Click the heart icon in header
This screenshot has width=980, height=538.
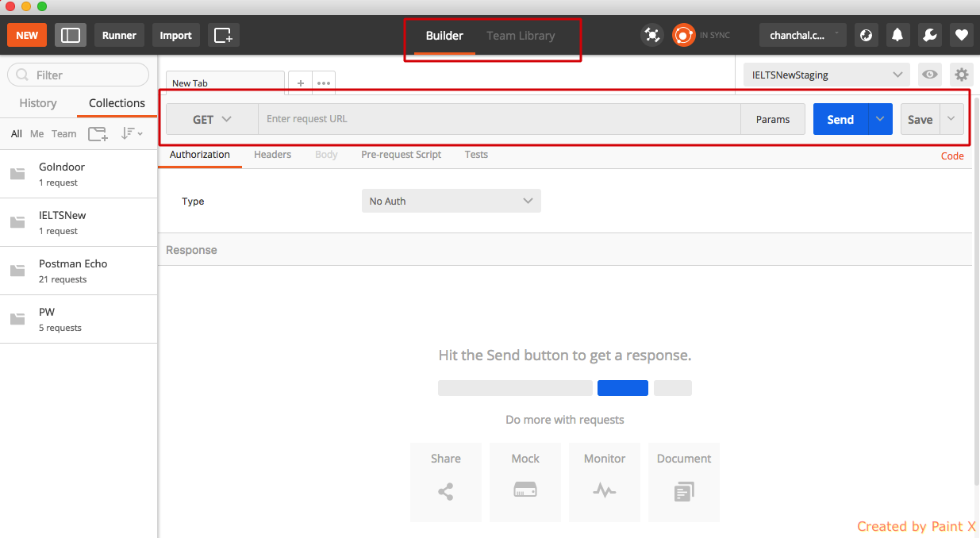(x=961, y=35)
